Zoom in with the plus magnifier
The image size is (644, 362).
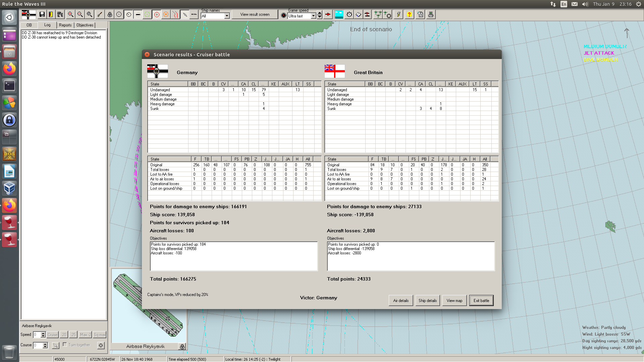(x=70, y=14)
